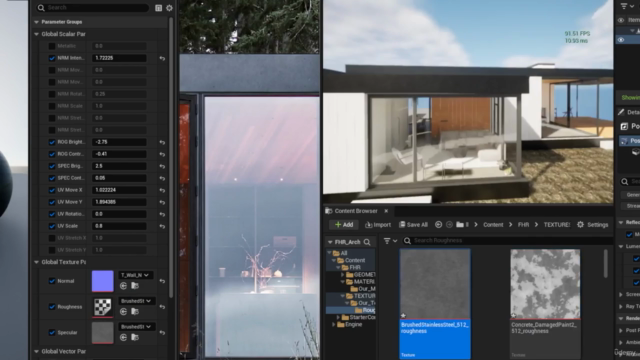Click Roughness checker texture thumbnail
This screenshot has height=360, width=640.
[102, 307]
